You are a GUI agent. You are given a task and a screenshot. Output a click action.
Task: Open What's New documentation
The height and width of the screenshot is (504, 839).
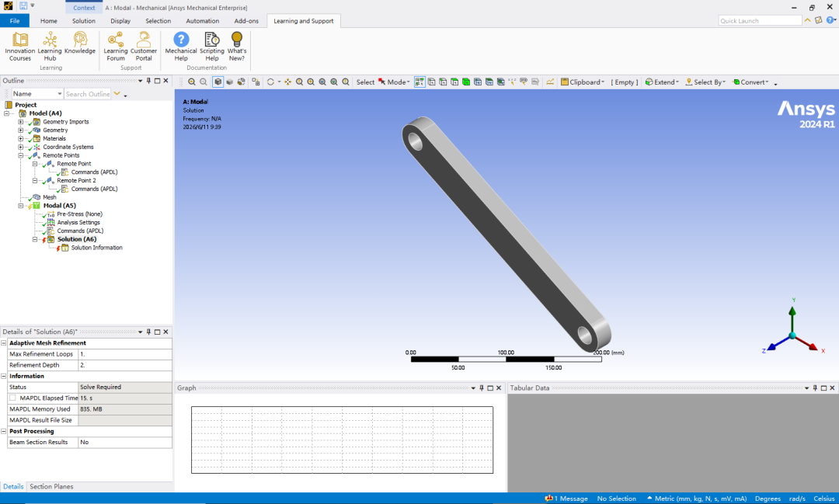[236, 47]
